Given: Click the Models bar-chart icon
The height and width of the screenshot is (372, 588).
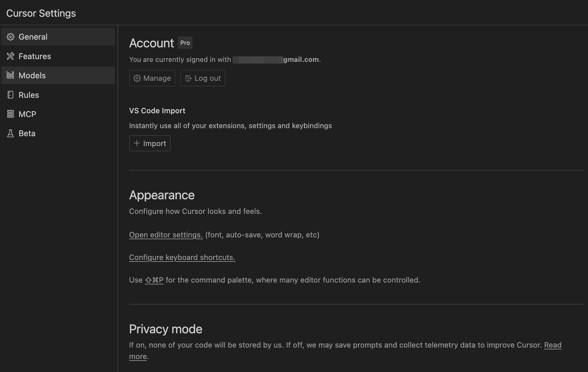Looking at the screenshot, I should (x=11, y=75).
